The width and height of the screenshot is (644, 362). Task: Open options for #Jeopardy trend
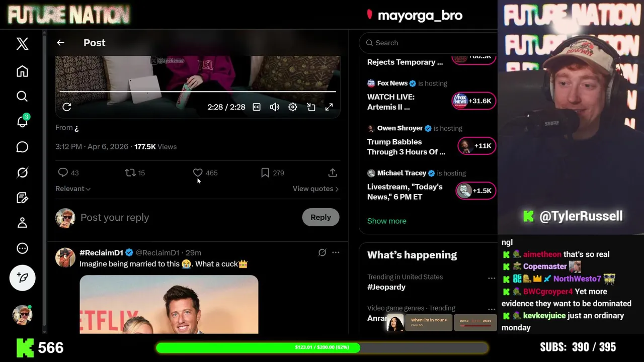492,278
